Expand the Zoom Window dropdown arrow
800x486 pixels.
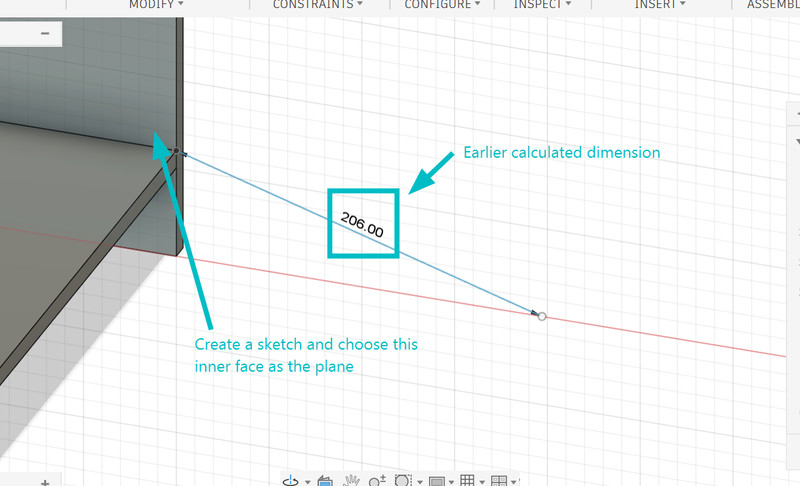click(x=420, y=482)
